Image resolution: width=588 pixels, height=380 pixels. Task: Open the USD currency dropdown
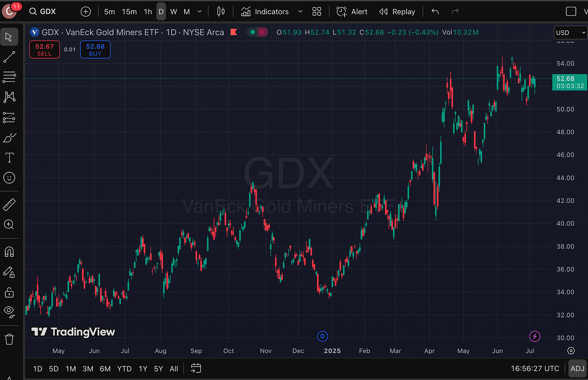point(570,33)
